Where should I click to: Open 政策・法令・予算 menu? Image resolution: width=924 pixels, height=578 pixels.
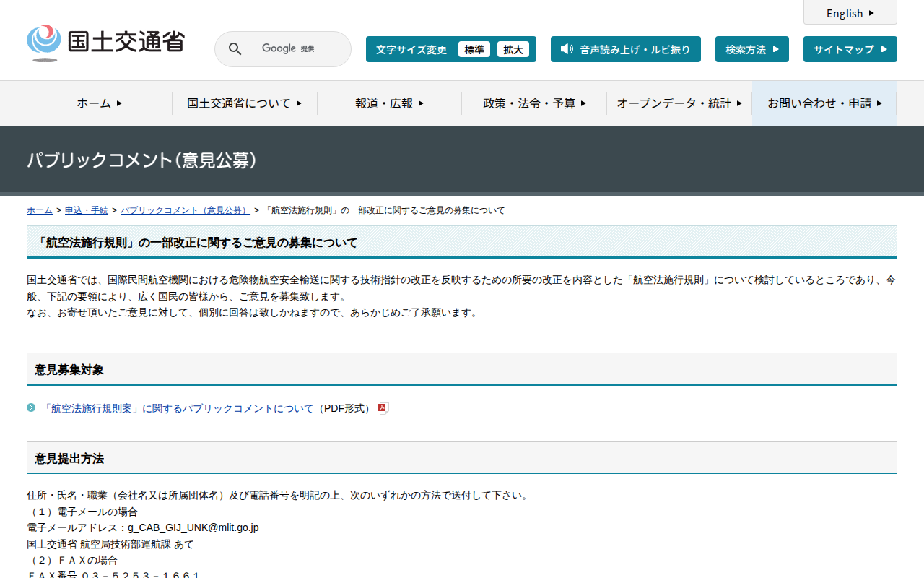click(534, 103)
